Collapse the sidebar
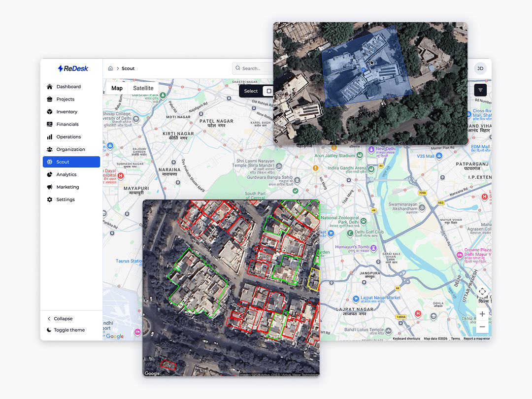532x399 pixels. click(60, 319)
